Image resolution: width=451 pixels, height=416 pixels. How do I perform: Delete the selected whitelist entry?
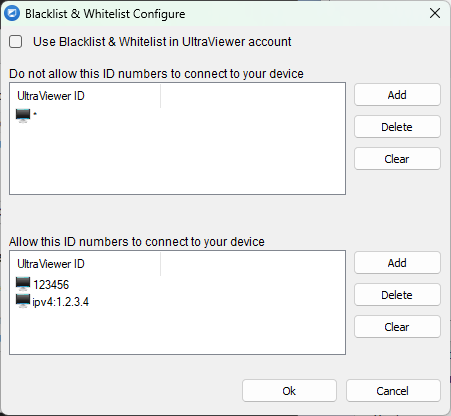tap(397, 295)
